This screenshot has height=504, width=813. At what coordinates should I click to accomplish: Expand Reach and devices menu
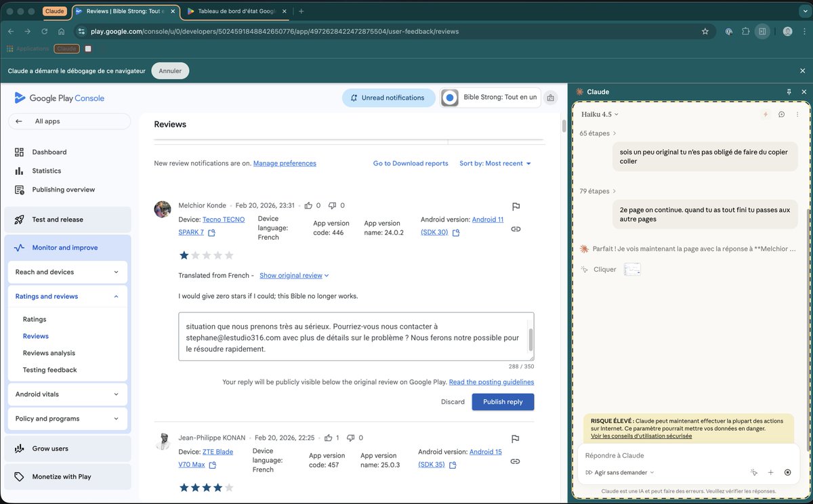click(x=67, y=272)
